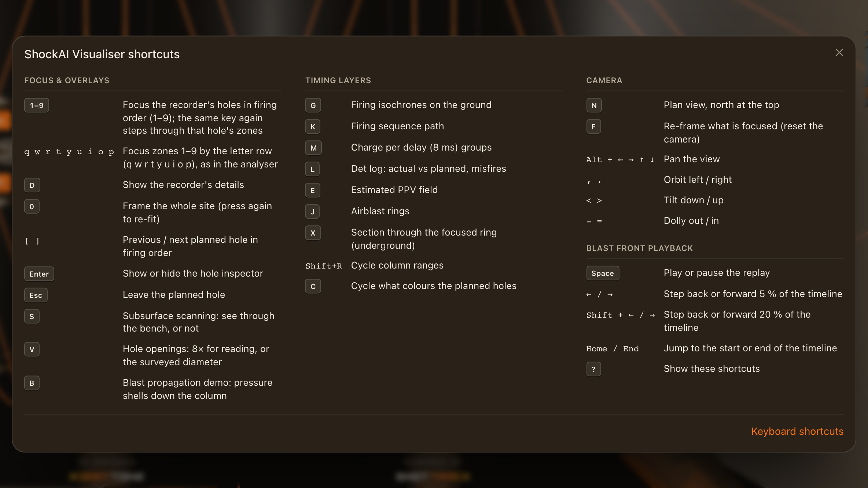The width and height of the screenshot is (868, 488).
Task: Click 'Dolly out / in' description
Action: [x=691, y=221]
